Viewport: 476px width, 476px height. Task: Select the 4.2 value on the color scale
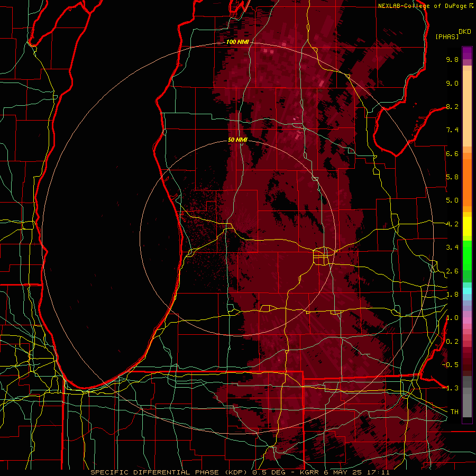coord(452,224)
